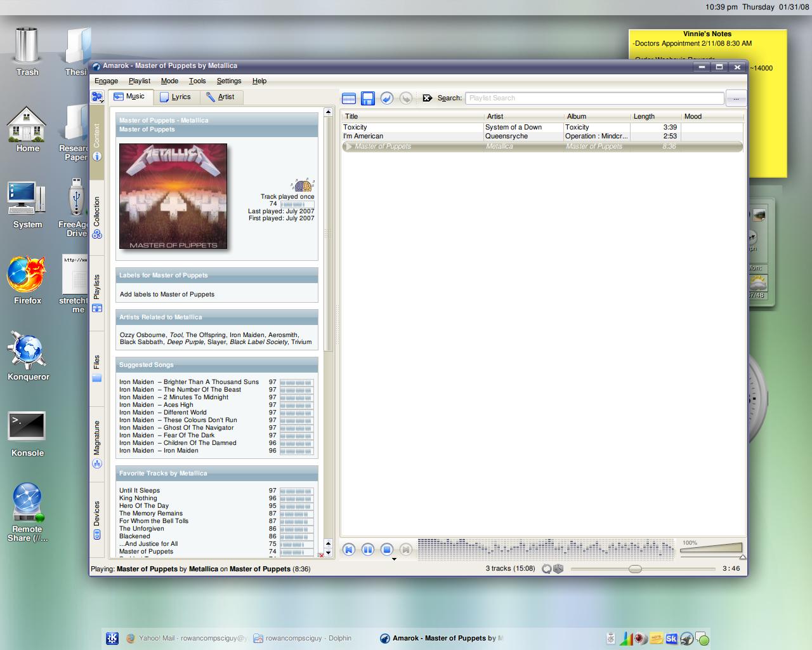Open the Help menu

tap(259, 81)
